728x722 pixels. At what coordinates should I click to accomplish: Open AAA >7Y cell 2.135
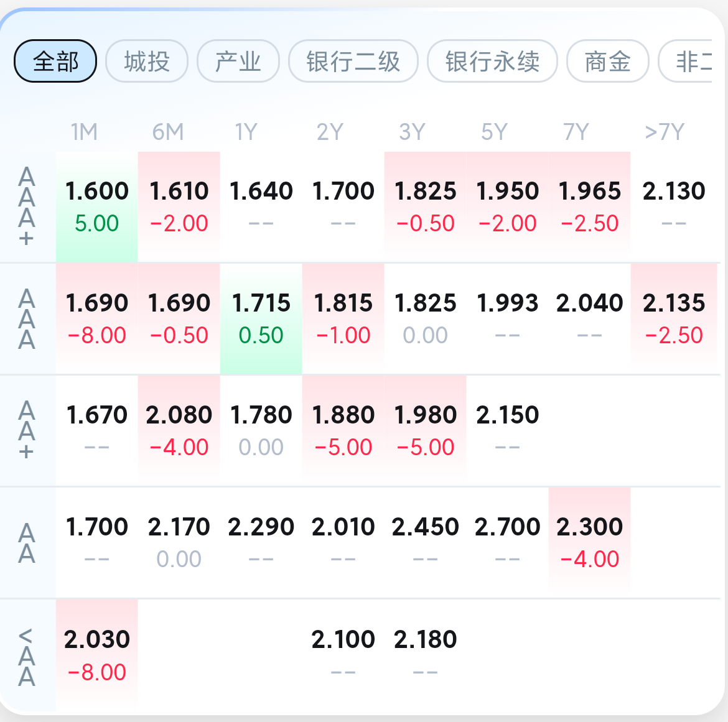[674, 319]
